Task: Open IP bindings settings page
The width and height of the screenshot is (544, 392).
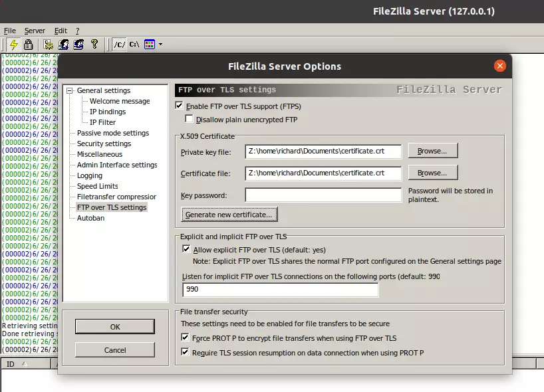Action: coord(108,112)
